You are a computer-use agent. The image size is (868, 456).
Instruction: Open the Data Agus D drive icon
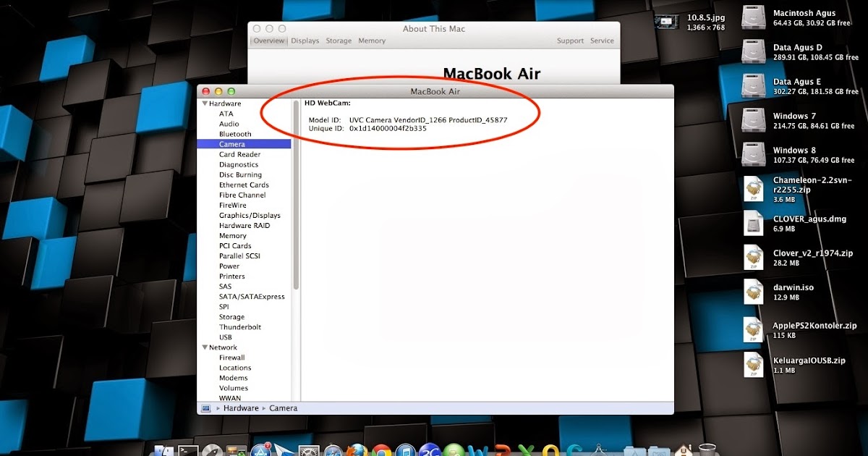[x=754, y=52]
